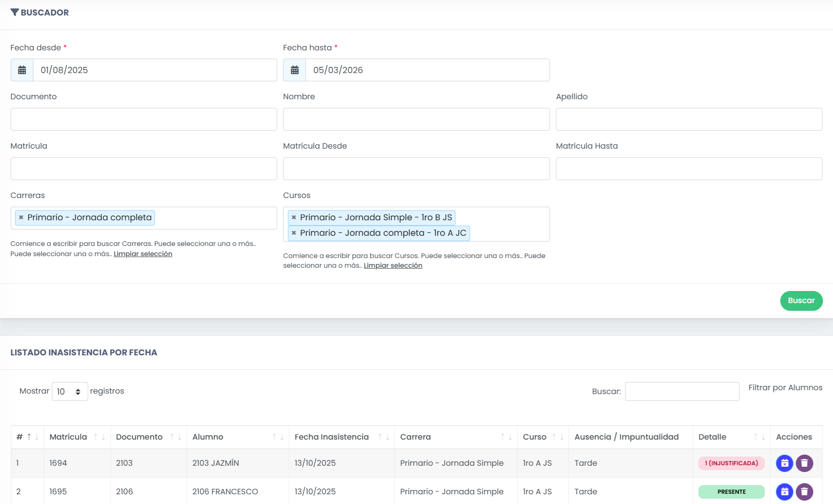
Task: Remove the Primario - Jornada completa carrera tag
Action: pos(21,218)
